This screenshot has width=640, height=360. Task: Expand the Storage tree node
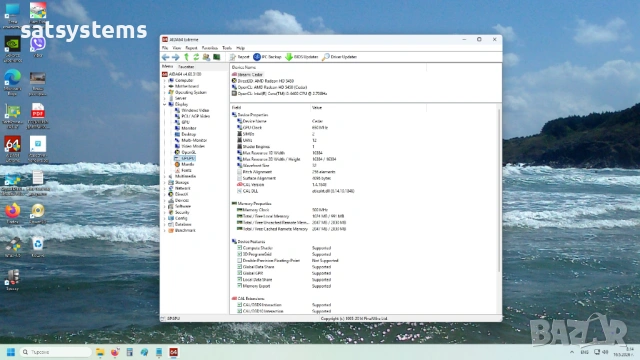coord(165,182)
